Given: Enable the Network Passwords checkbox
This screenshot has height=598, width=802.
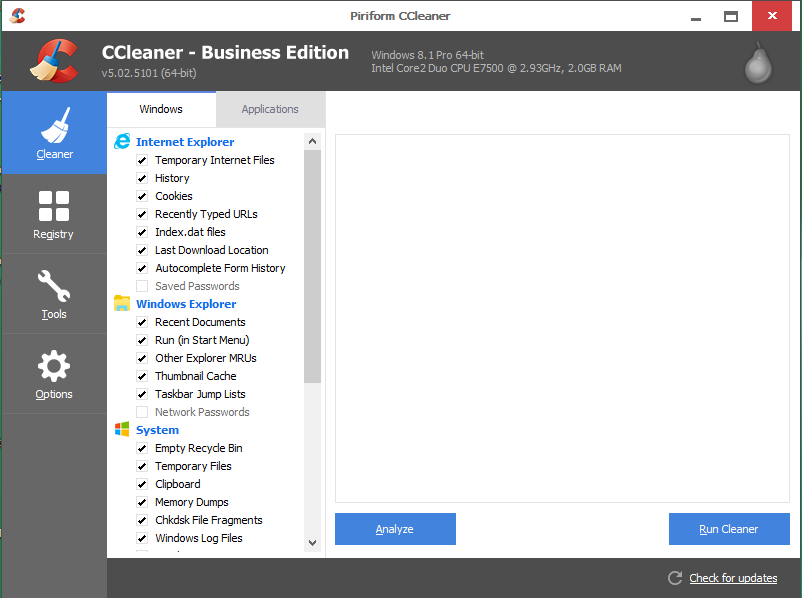Looking at the screenshot, I should [142, 412].
